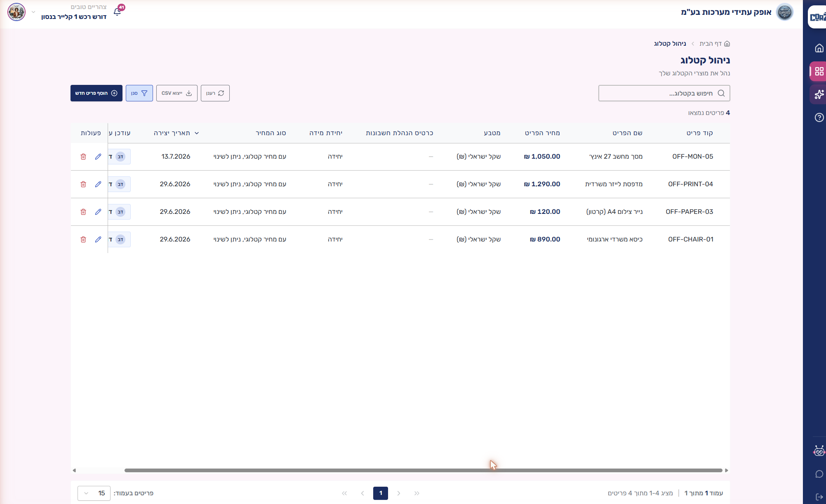Open the robot assistant icon in sidebar
826x504 pixels.
(819, 451)
